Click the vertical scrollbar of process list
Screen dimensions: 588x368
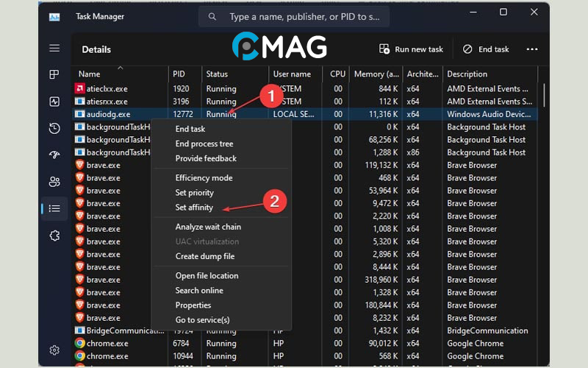(x=544, y=96)
